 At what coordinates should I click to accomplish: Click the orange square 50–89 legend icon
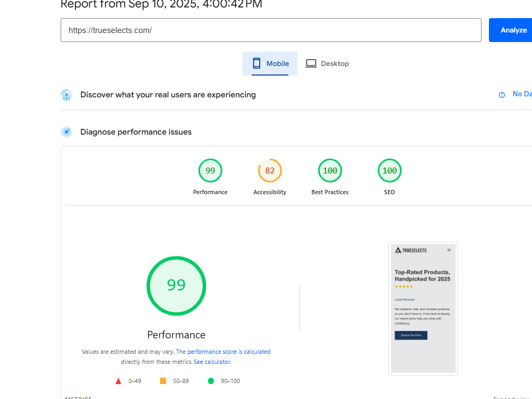coord(163,381)
